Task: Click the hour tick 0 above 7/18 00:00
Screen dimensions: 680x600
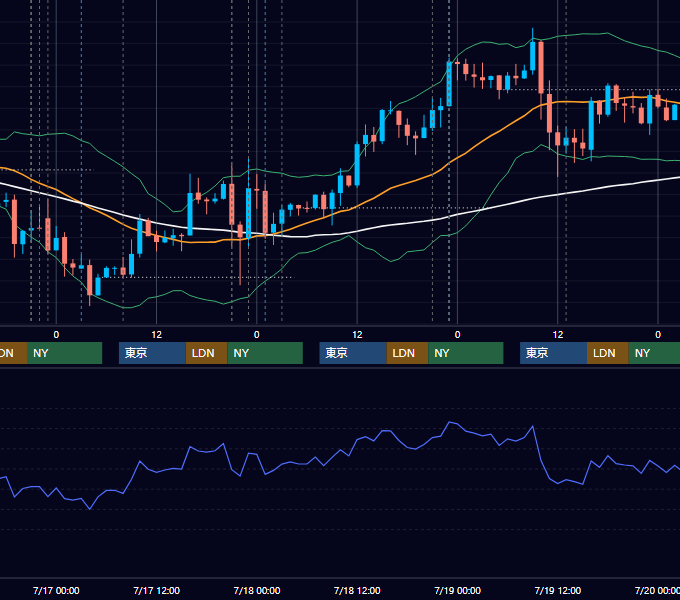Action: pyautogui.click(x=257, y=335)
